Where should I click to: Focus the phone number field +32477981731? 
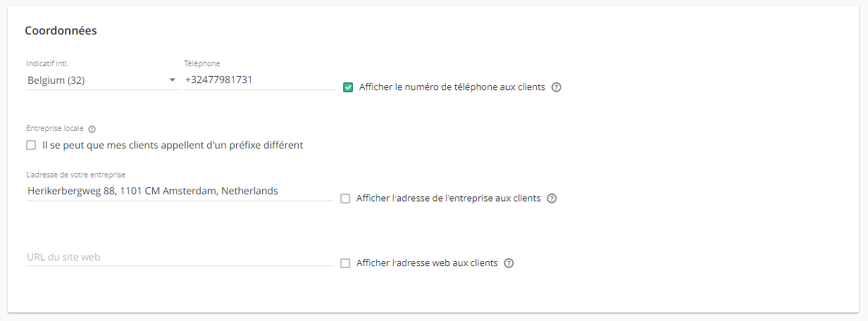pos(259,80)
